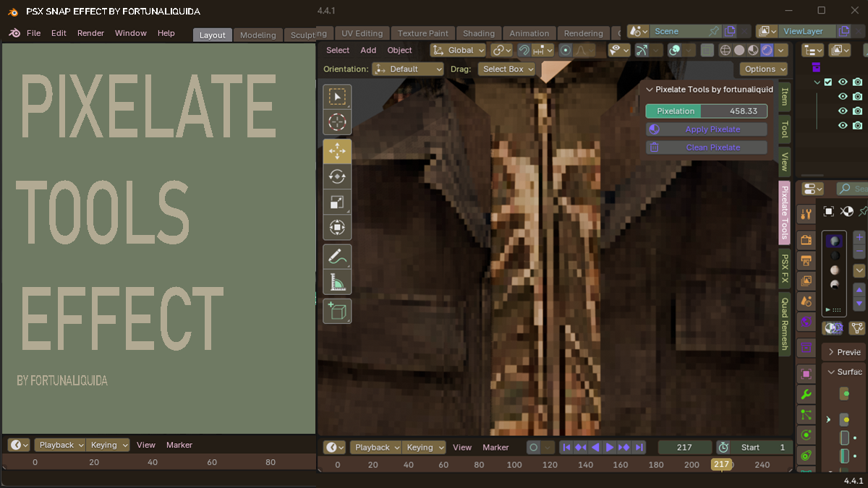
Task: Collapse Pixelate Tools panel header
Action: [x=710, y=90]
